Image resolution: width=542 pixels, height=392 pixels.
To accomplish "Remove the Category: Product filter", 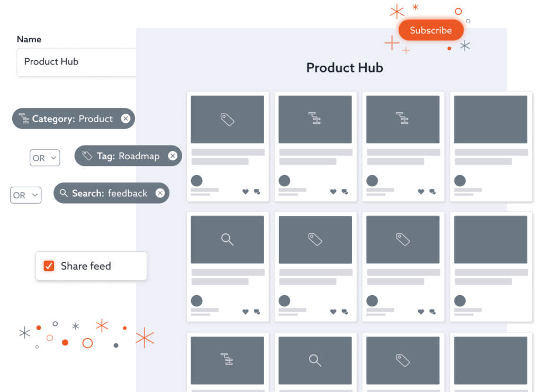I will [125, 118].
